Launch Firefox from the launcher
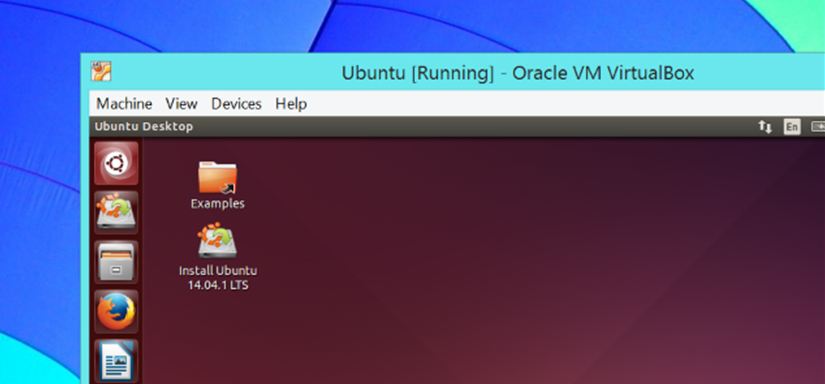The width and height of the screenshot is (825, 384). [116, 311]
